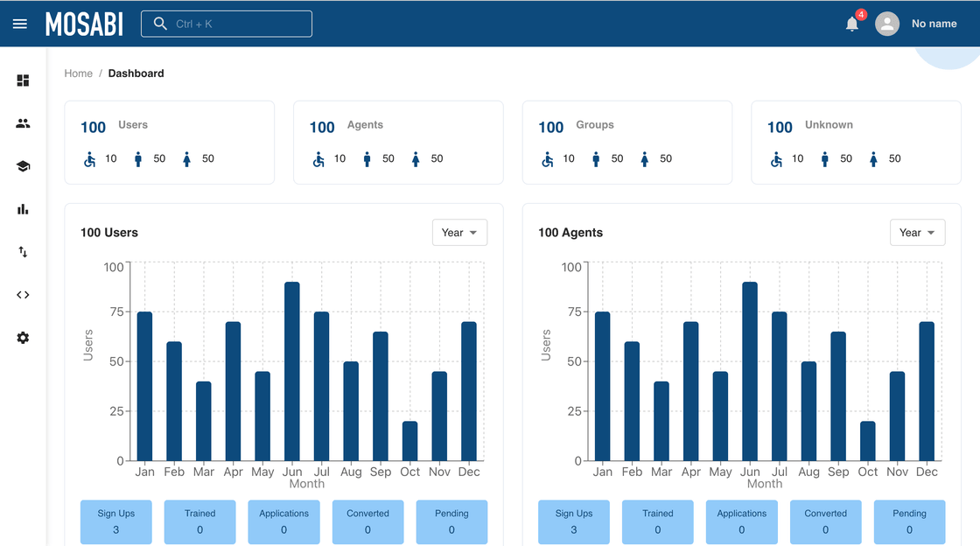This screenshot has width=980, height=546.
Task: Click Converted tile under Agents chart
Action: (826, 521)
